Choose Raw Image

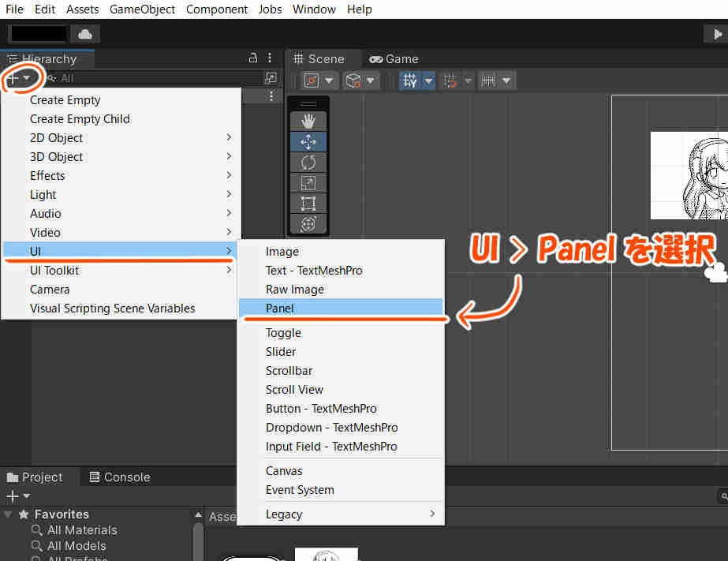(x=342, y=290)
